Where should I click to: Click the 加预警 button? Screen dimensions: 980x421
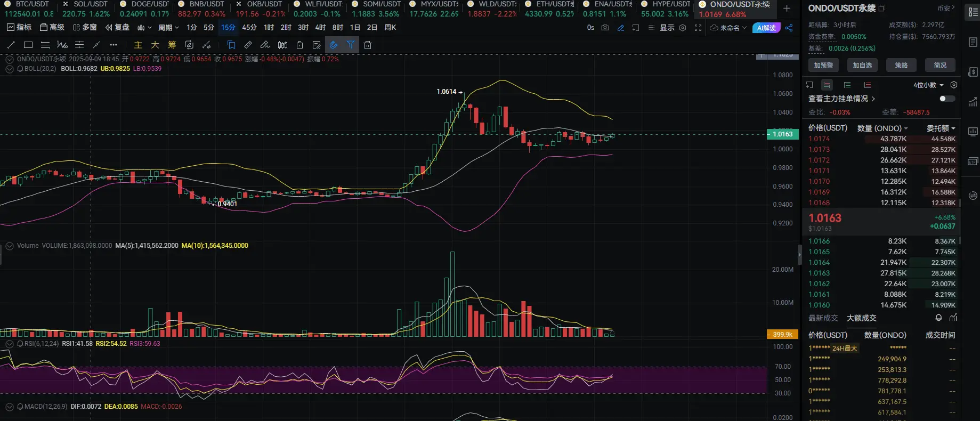(823, 65)
